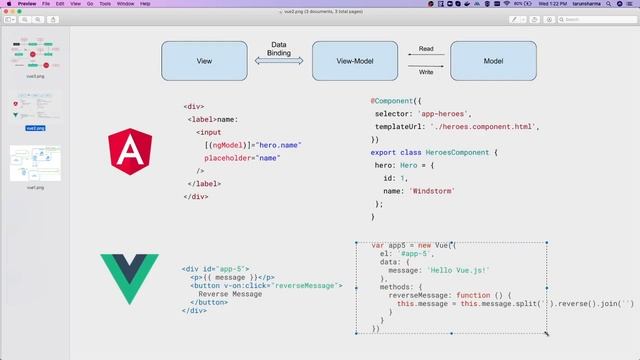Open the Help menu
This screenshot has height=360, width=640.
[145, 4]
